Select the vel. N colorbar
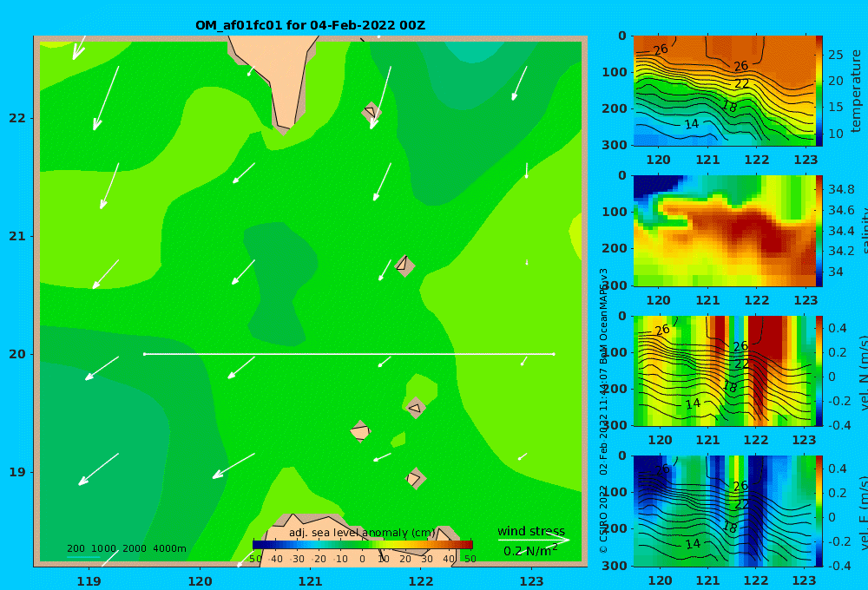Image resolution: width=868 pixels, height=590 pixels. (819, 370)
